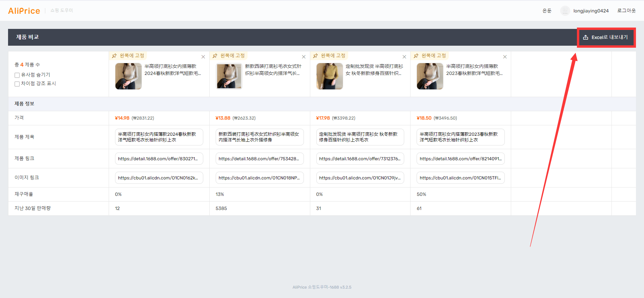Open the first product thumbnail image
The height and width of the screenshot is (298, 644).
(128, 76)
